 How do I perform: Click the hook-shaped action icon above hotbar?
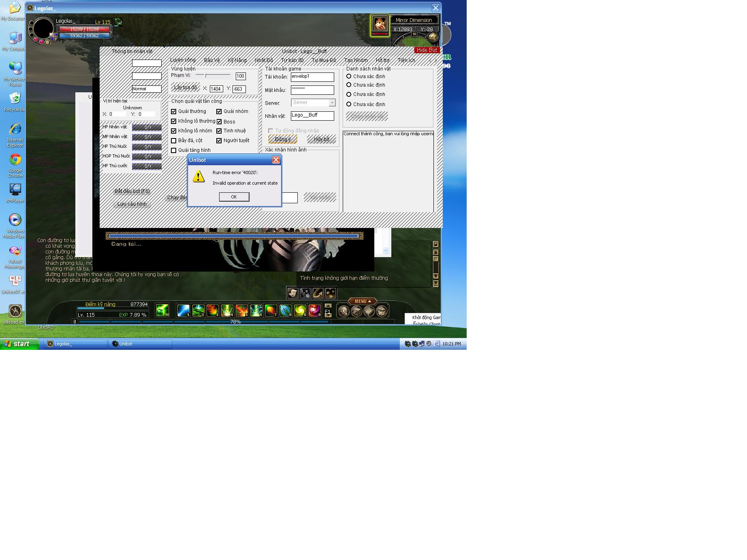pos(318,293)
